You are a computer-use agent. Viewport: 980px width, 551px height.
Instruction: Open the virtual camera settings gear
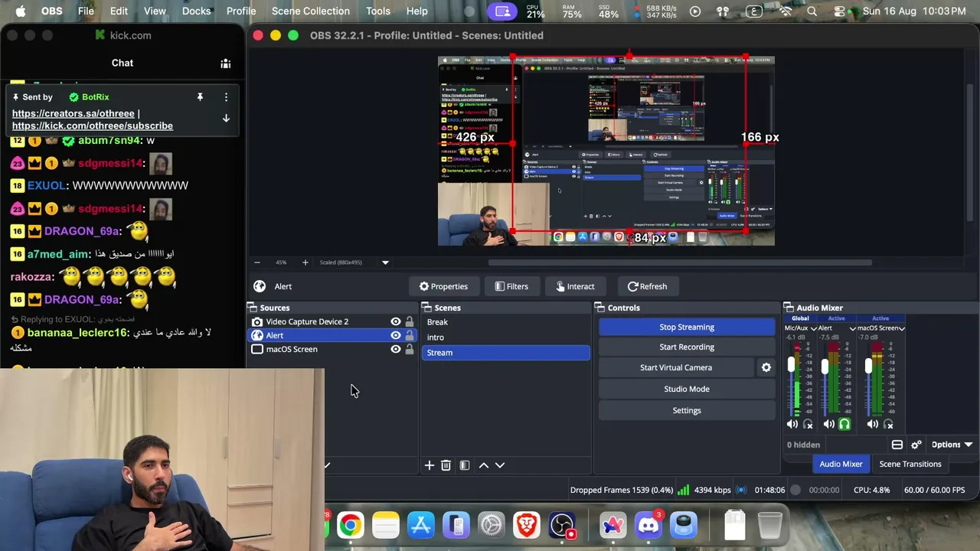pos(766,367)
